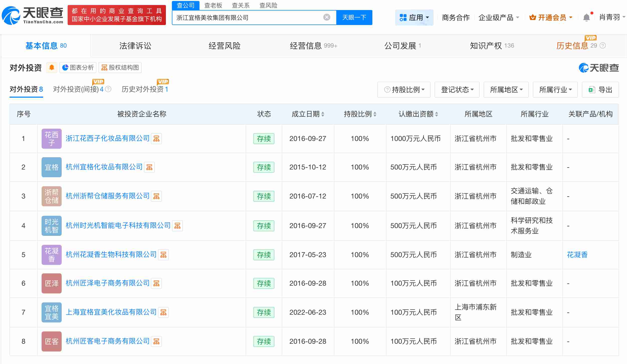Open the notification bell icon

[x=586, y=17]
